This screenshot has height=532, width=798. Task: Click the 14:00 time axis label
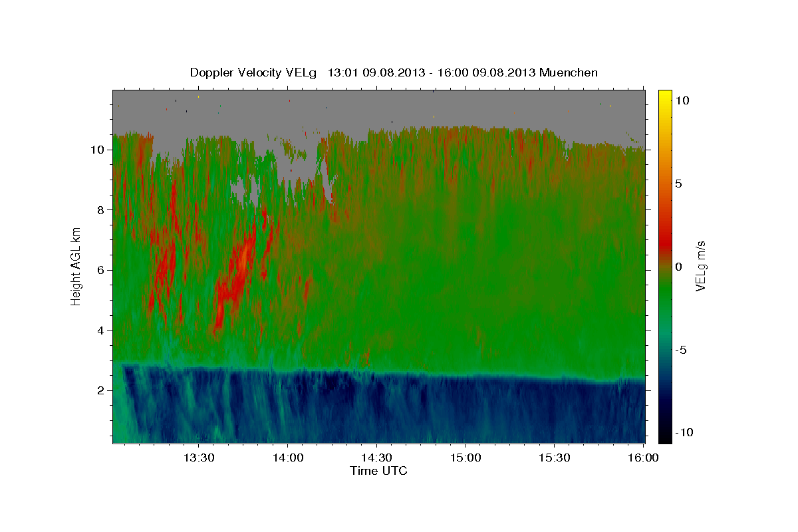pyautogui.click(x=287, y=458)
